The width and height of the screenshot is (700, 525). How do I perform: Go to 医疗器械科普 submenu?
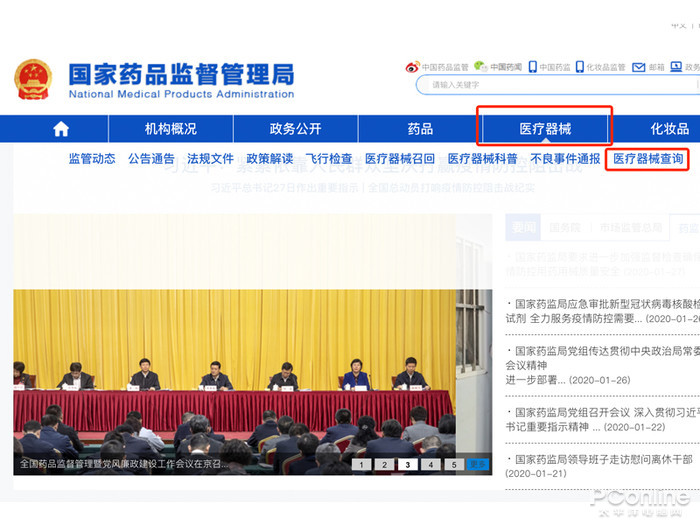click(x=483, y=158)
